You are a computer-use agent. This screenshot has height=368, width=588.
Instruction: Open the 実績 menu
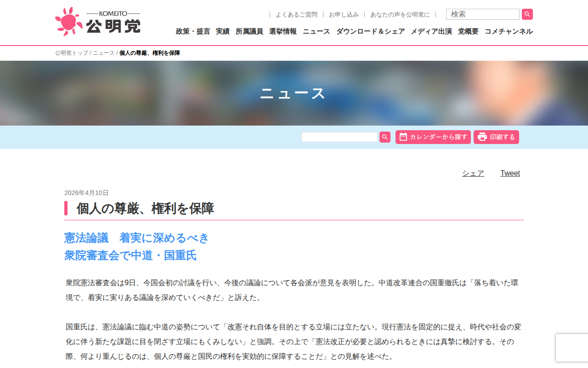coord(223,31)
